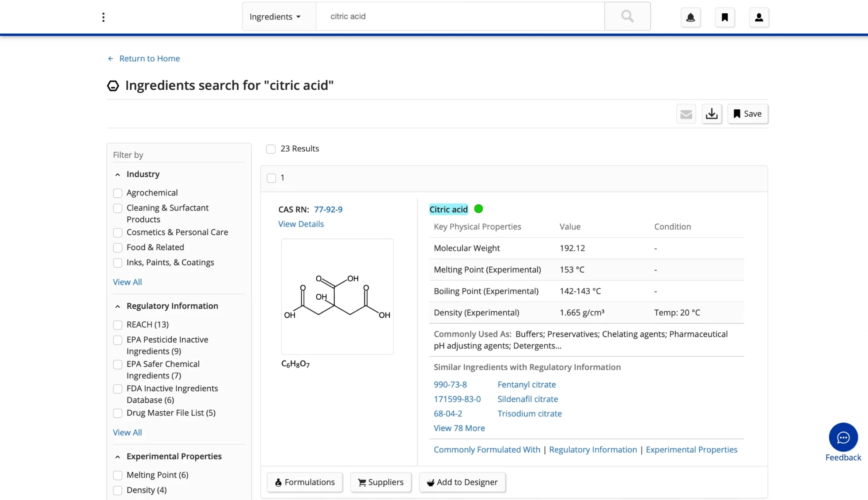This screenshot has width=868, height=500.
Task: Click the green status dot beside Citric acid
Action: (x=478, y=209)
